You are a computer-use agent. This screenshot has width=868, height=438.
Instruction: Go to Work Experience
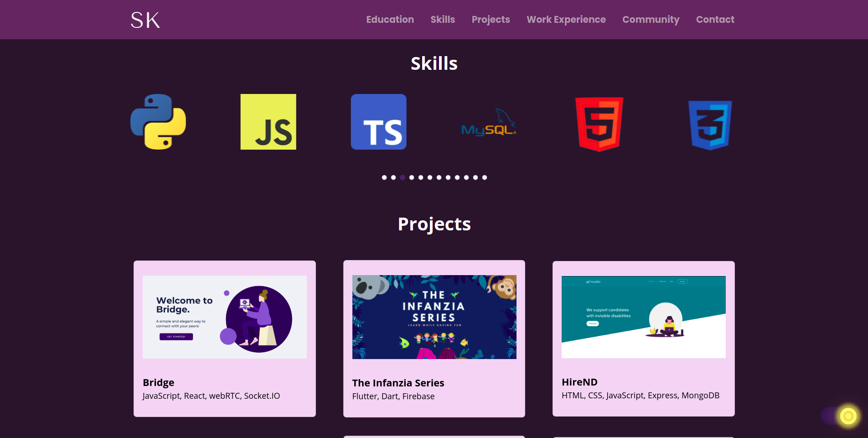click(x=566, y=19)
